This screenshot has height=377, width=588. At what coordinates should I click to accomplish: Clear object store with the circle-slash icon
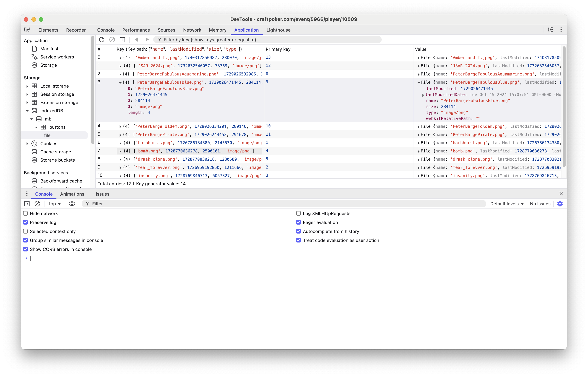point(112,40)
